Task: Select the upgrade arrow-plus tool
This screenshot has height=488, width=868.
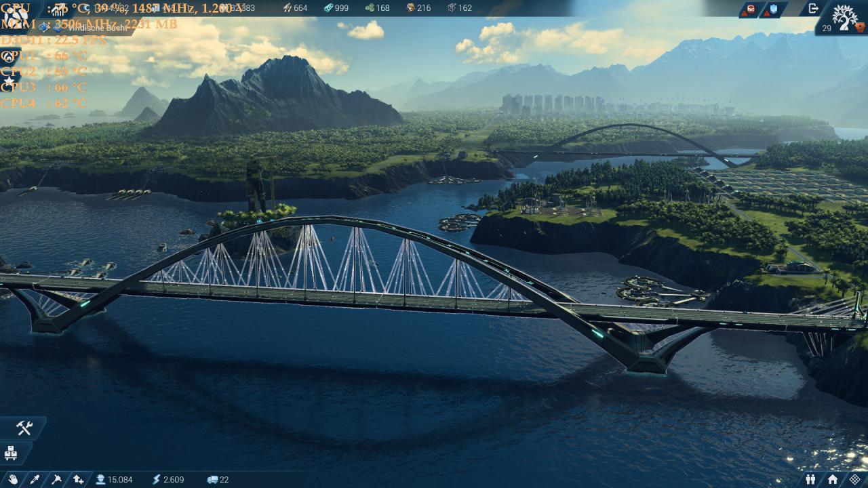Action: (79, 479)
